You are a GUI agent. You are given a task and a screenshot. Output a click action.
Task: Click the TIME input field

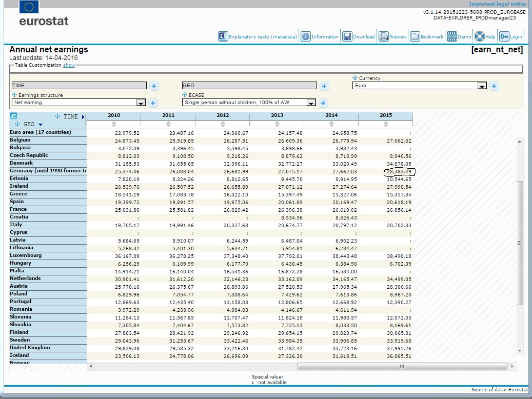pos(79,86)
